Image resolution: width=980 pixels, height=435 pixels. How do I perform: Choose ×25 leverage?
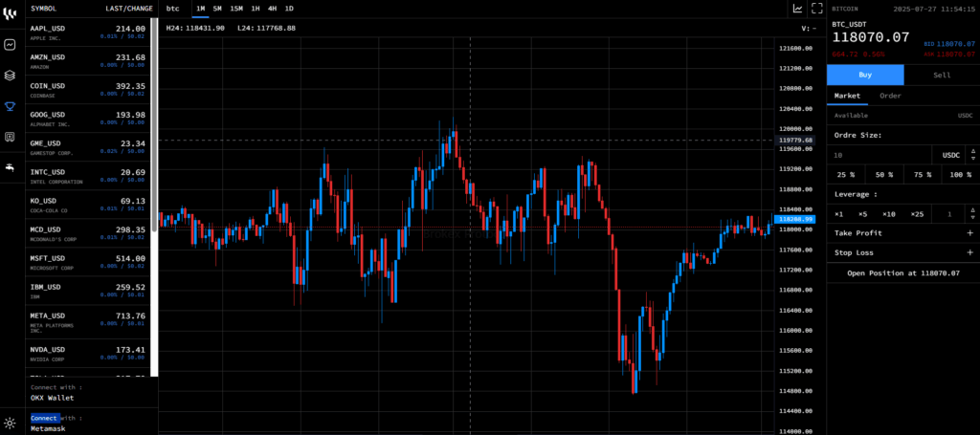[x=917, y=214]
